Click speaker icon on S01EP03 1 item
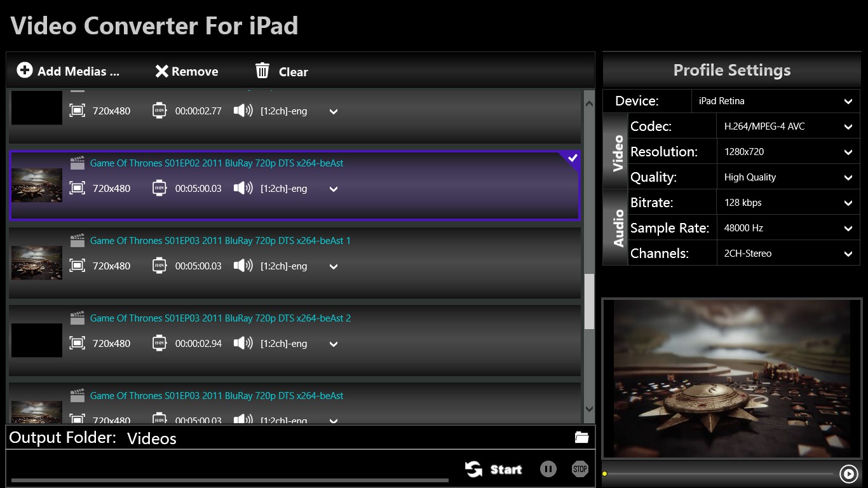The image size is (868, 488). click(243, 266)
